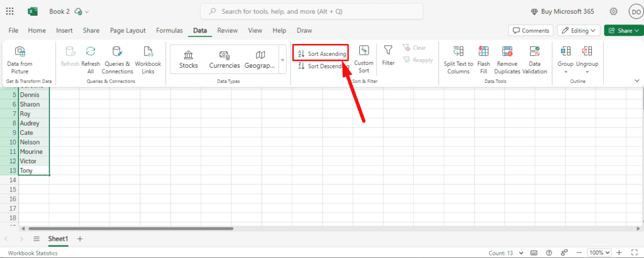Click the Book 2 file name
644x258 pixels.
coord(60,11)
